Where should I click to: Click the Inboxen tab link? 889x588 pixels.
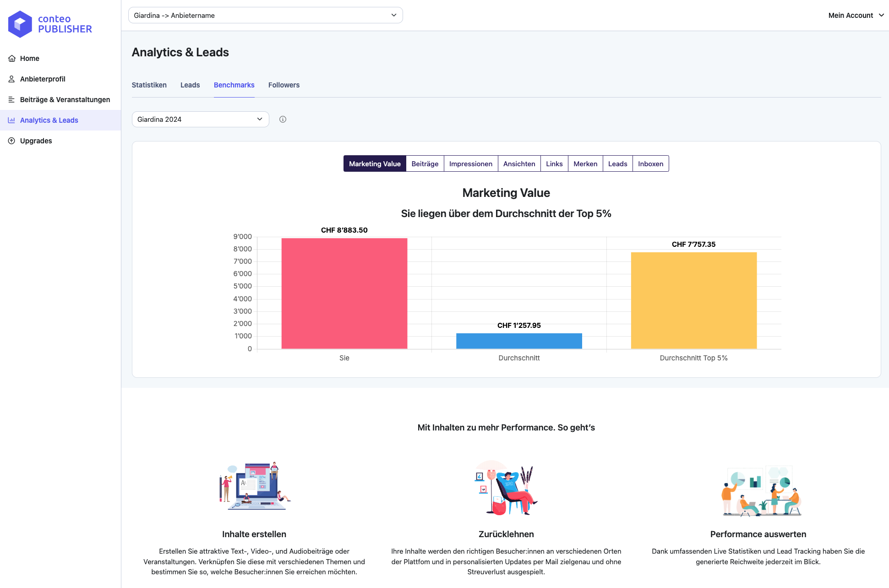point(651,163)
